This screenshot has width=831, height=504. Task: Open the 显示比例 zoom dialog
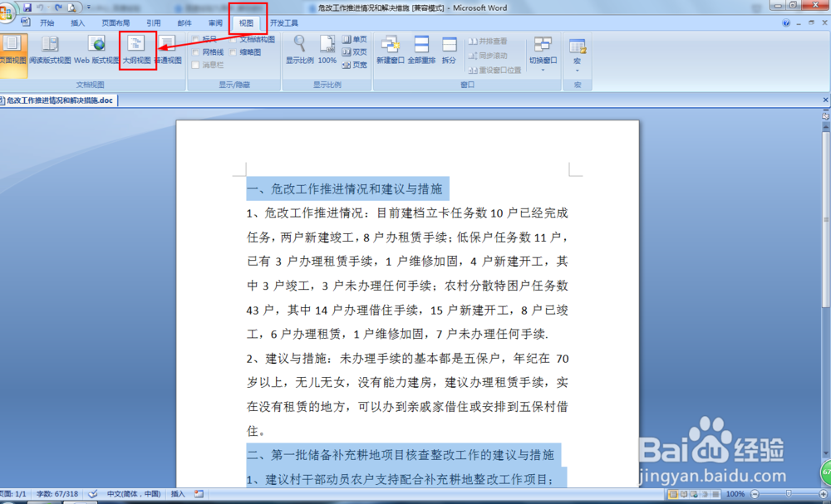tap(299, 50)
